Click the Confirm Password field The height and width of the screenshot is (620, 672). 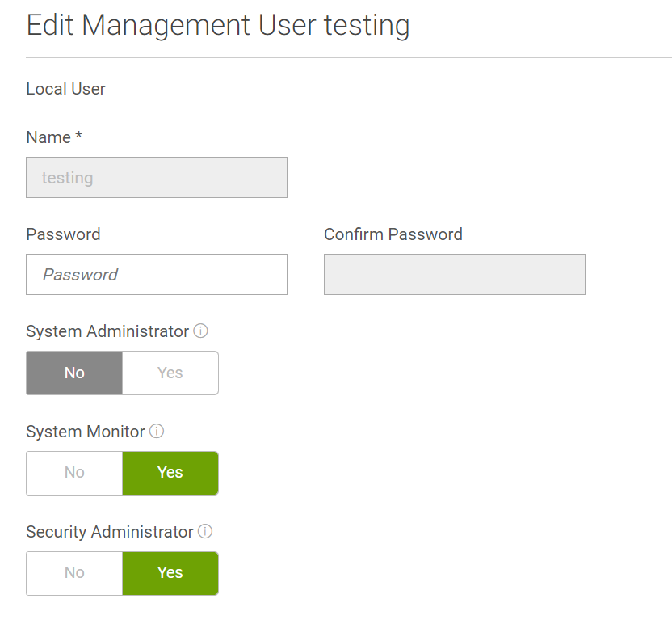[x=454, y=275]
